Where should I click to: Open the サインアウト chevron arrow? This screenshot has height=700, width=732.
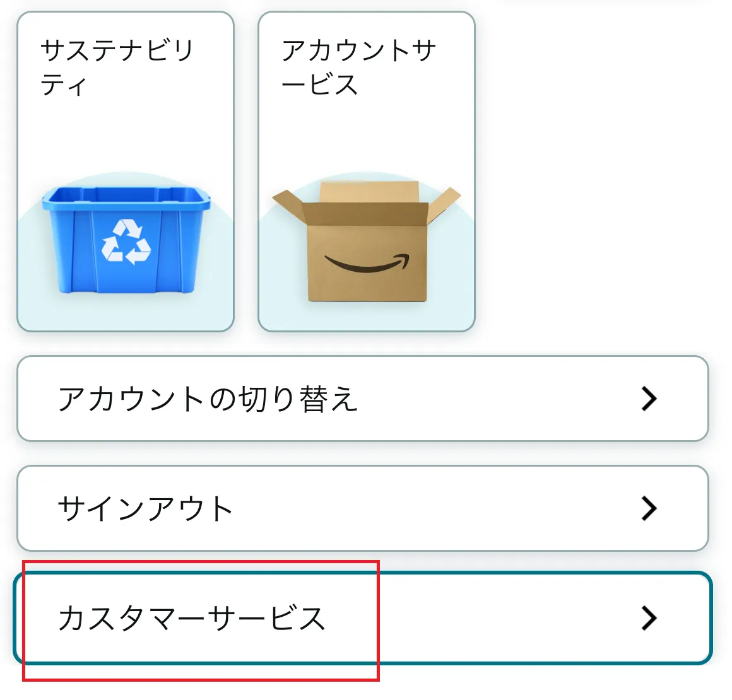click(x=650, y=508)
